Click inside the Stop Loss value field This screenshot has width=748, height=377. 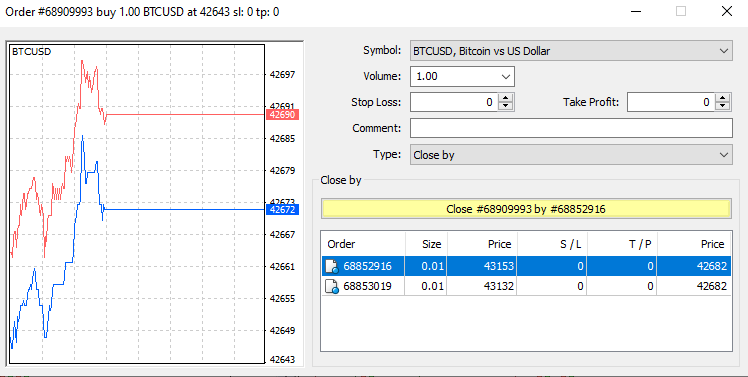point(454,102)
